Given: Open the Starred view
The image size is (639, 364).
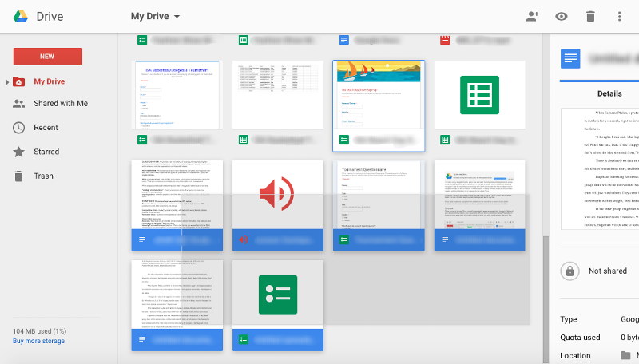Looking at the screenshot, I should pos(46,152).
